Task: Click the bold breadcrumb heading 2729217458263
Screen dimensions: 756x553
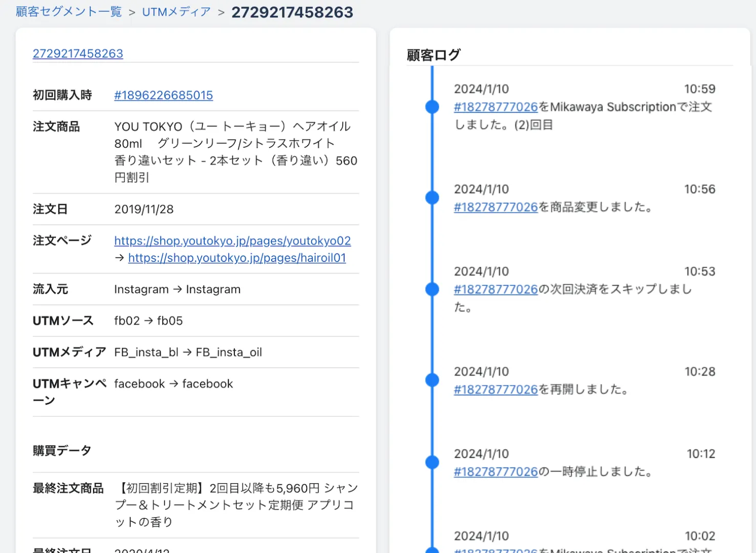Action: [x=292, y=12]
